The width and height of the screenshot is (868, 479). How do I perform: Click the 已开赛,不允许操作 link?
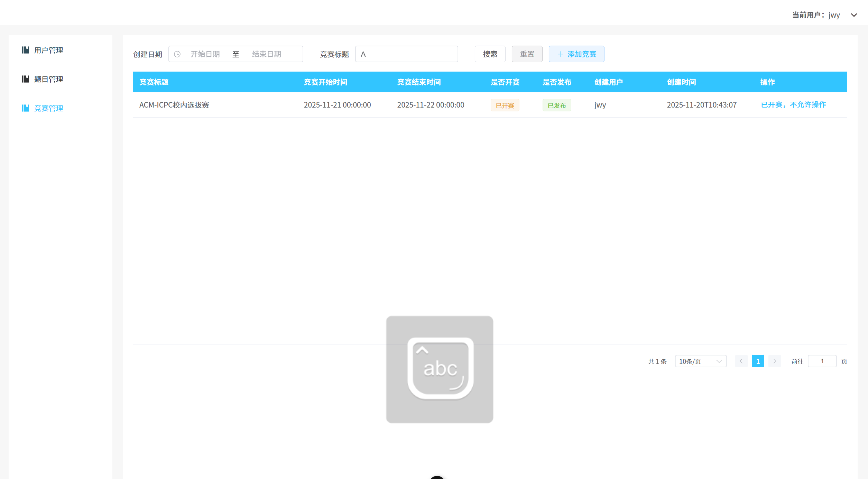tap(793, 105)
